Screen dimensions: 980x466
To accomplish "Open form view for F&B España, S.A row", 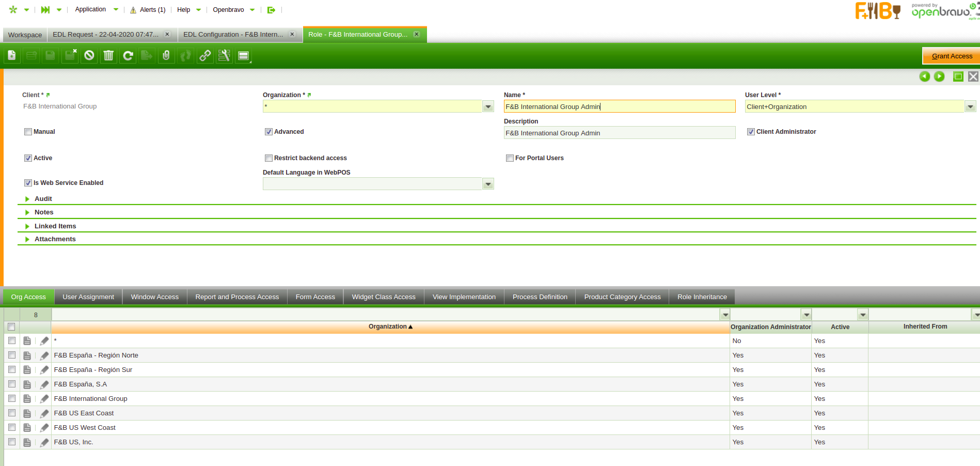I will 27,384.
